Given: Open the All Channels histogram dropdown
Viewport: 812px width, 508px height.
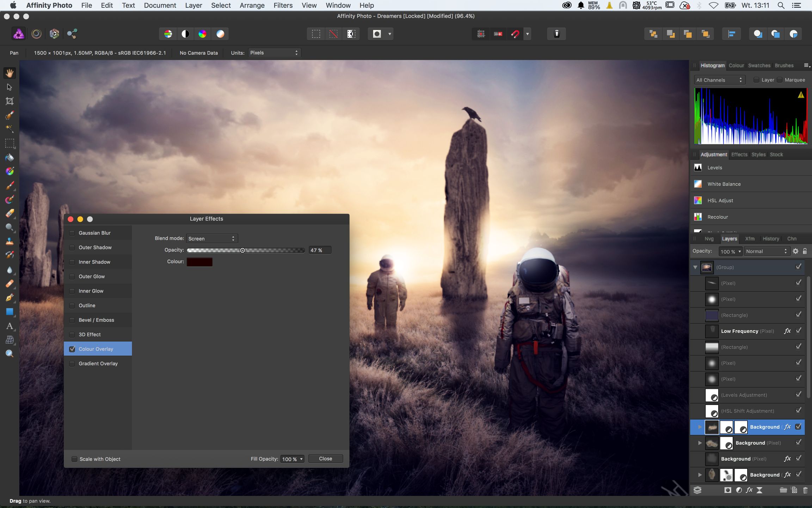Looking at the screenshot, I should (x=719, y=80).
